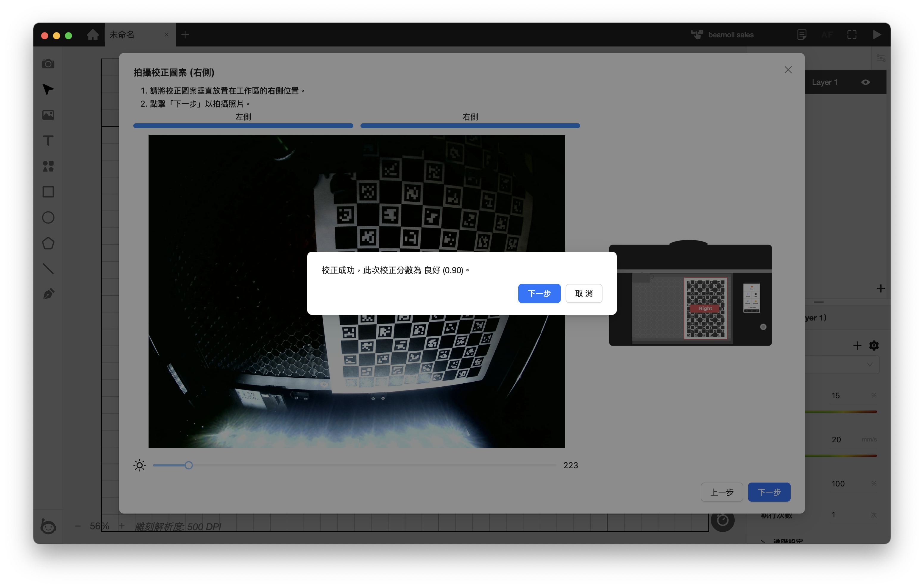Click the machine placement illustration thumbnail
Viewport: 924px width, 588px height.
690,293
